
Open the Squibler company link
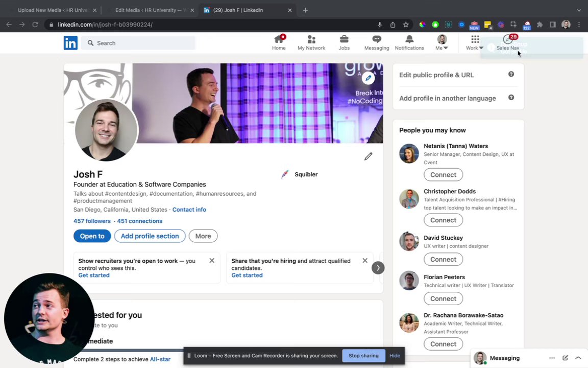299,174
